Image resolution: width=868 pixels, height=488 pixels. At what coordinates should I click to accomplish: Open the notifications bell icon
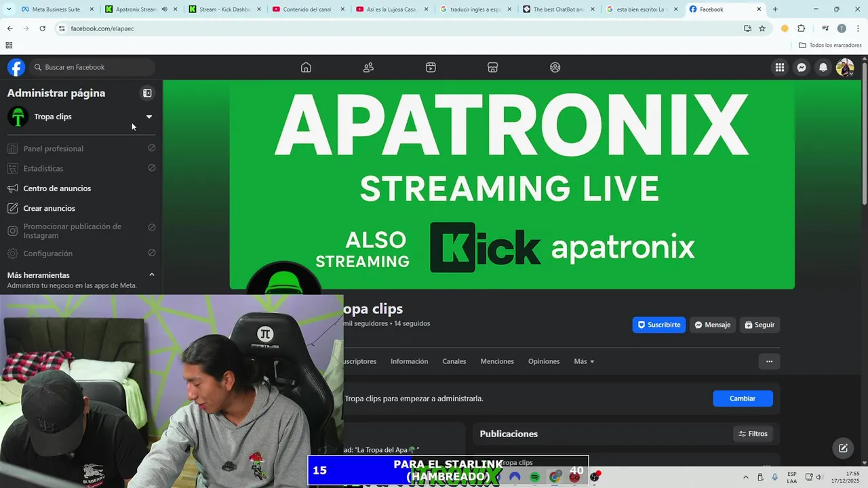point(823,67)
